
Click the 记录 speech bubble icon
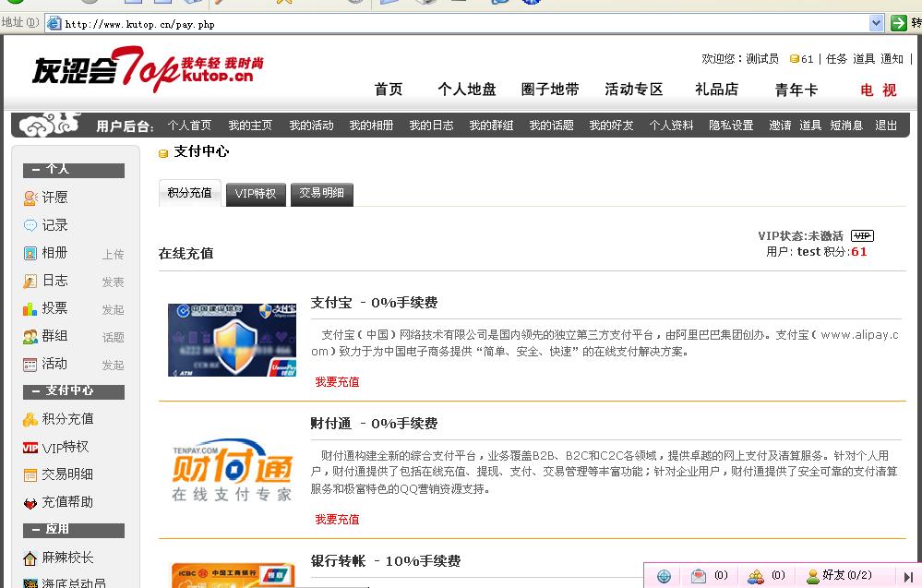coord(30,225)
